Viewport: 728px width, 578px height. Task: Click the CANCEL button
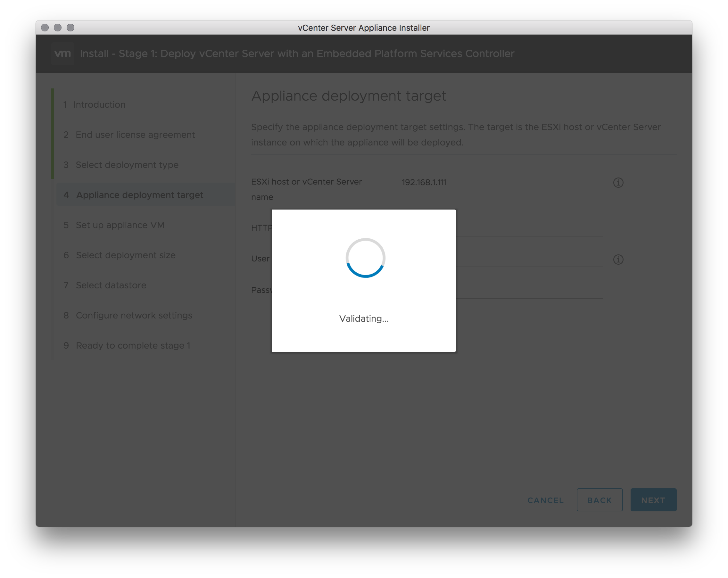coord(545,500)
